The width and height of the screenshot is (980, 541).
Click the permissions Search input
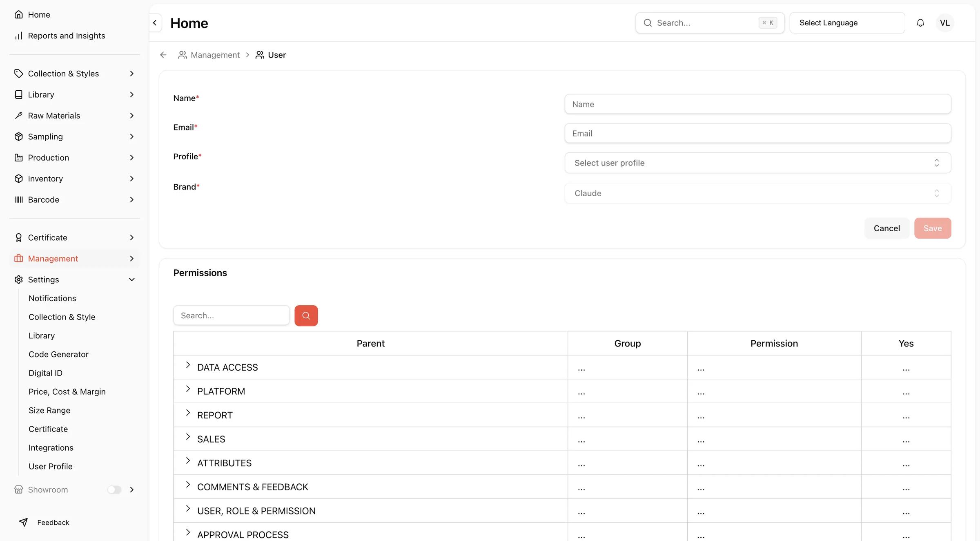point(232,315)
